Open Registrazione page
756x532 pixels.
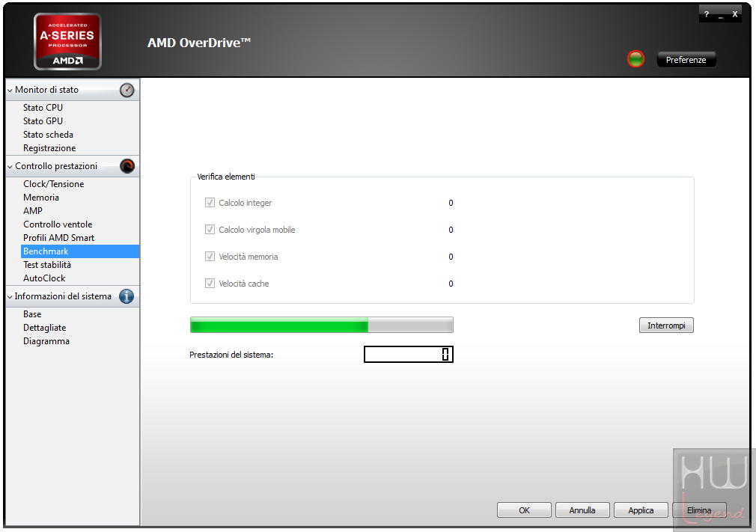coord(49,148)
